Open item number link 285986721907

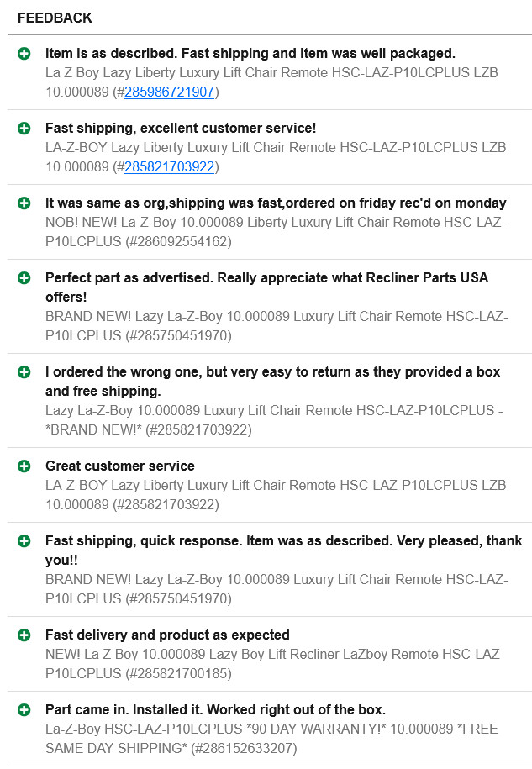[x=169, y=92]
